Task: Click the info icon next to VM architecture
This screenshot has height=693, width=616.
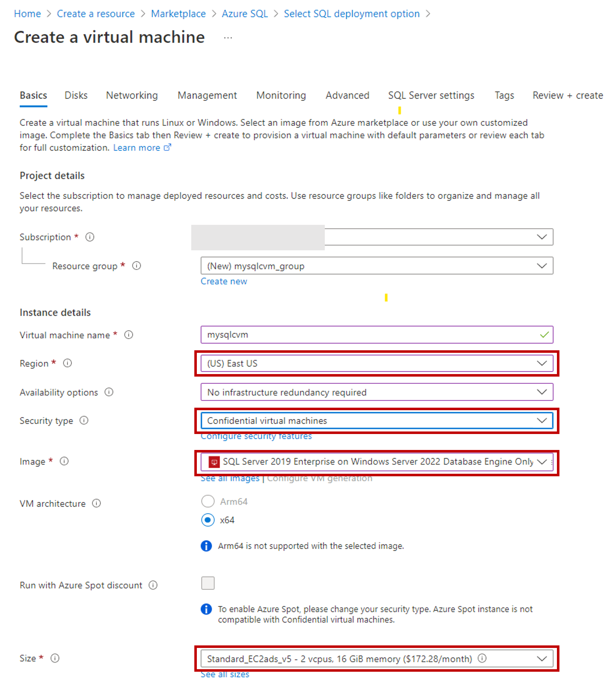Action: (x=96, y=503)
